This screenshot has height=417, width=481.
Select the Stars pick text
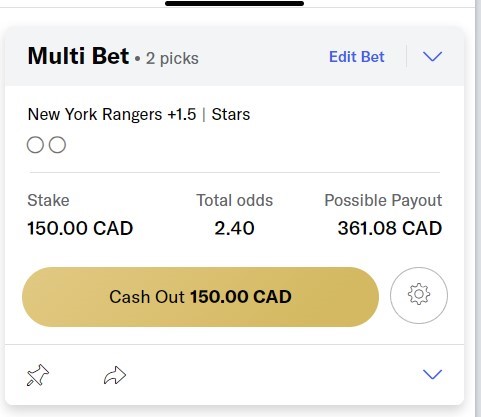point(231,114)
